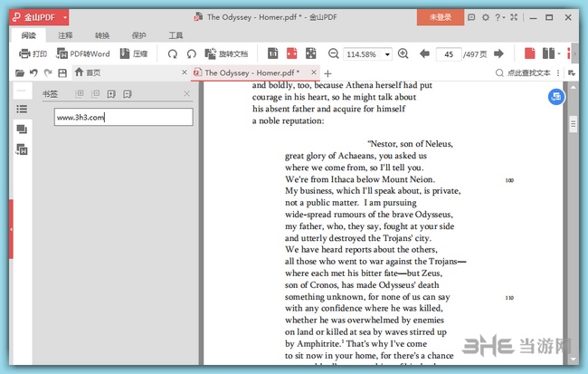Click the 压缩 compress button
Viewport: 588px width, 374px height.
134,53
